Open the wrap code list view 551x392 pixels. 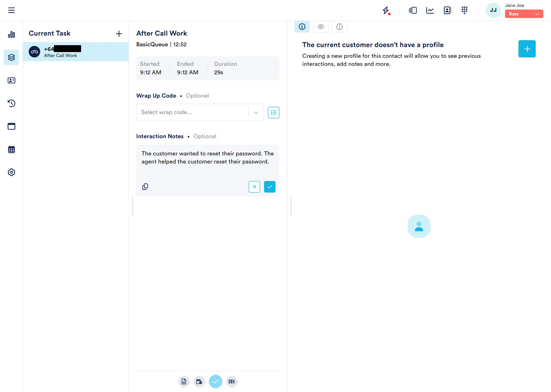pos(274,112)
